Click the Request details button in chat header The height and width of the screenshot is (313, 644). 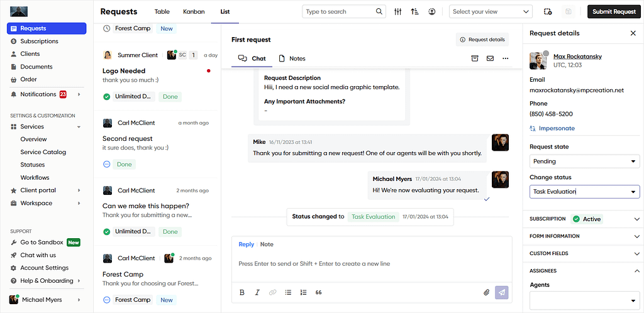point(482,40)
